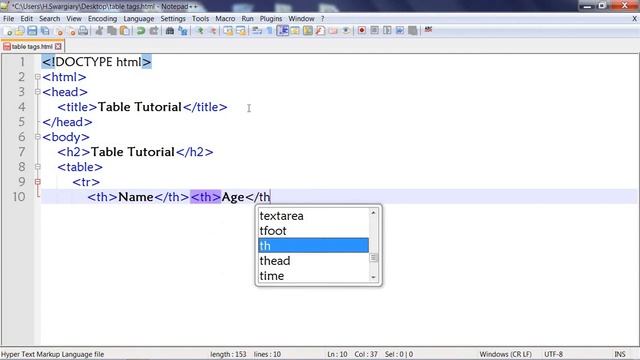The image size is (640, 360).
Task: Close all documents via toolbar icon
Action: [71, 31]
